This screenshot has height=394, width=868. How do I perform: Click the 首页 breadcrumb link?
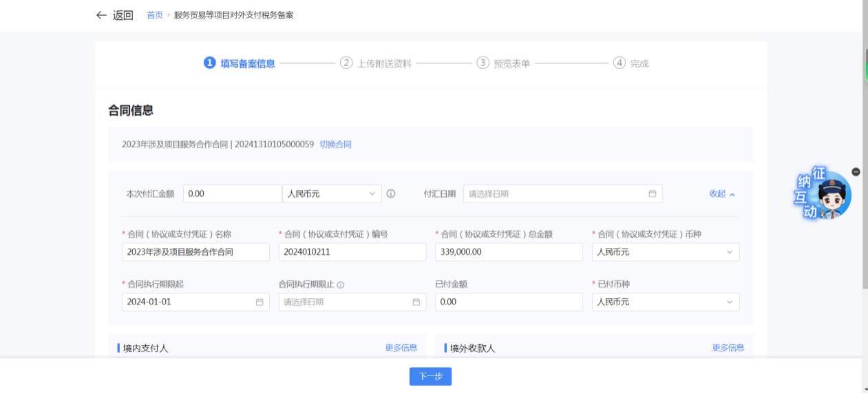154,15
